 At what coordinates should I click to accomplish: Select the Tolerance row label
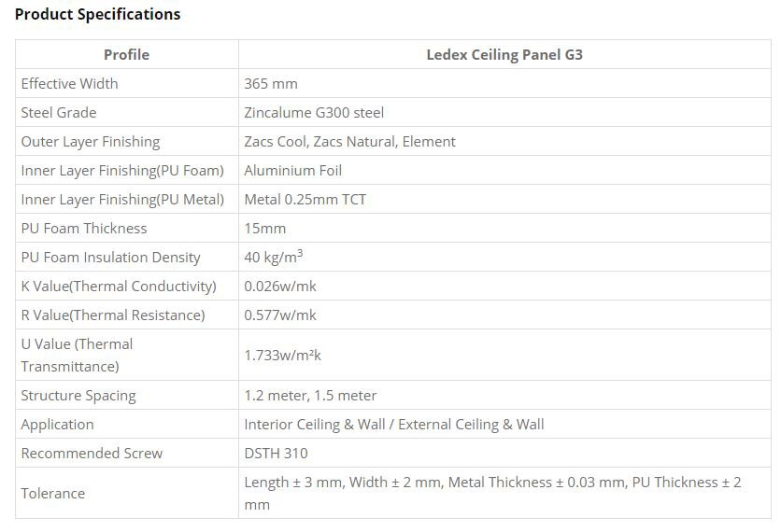coord(53,493)
